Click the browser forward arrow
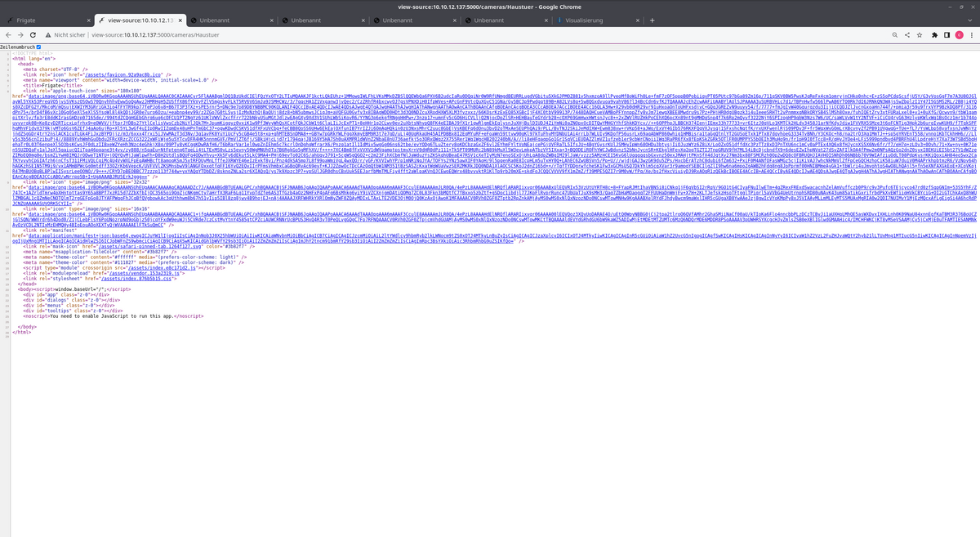980x537 pixels. (20, 35)
